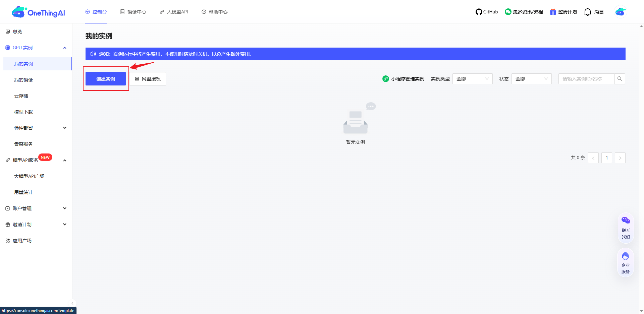Click the 网盘授权 button
Image resolution: width=644 pixels, height=314 pixels.
pos(148,79)
